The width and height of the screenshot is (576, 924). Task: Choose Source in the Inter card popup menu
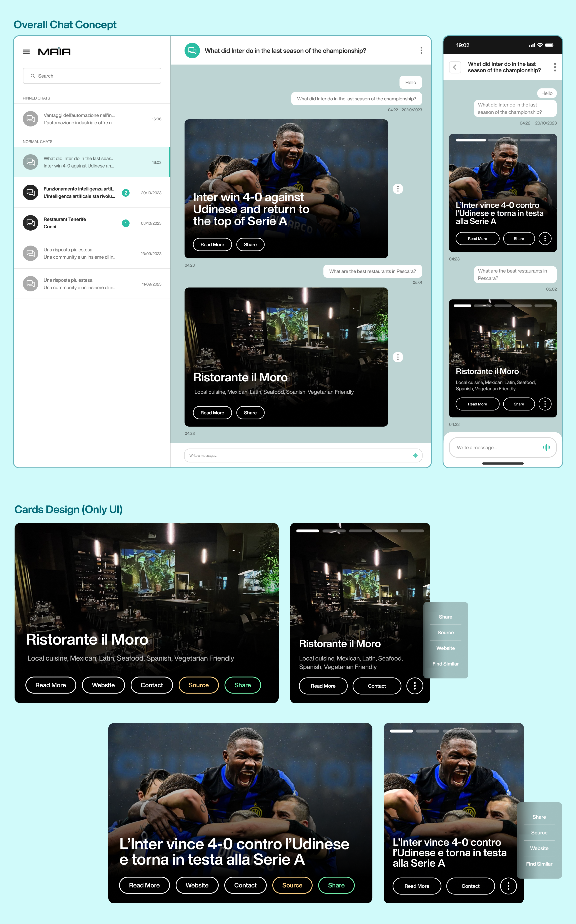(539, 833)
